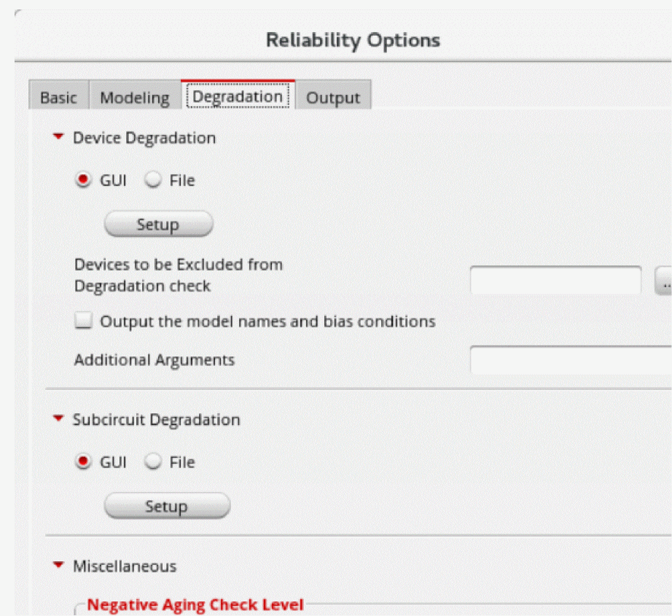Go to the Output tab
Image resolution: width=672 pixels, height=616 pixels.
pos(332,98)
